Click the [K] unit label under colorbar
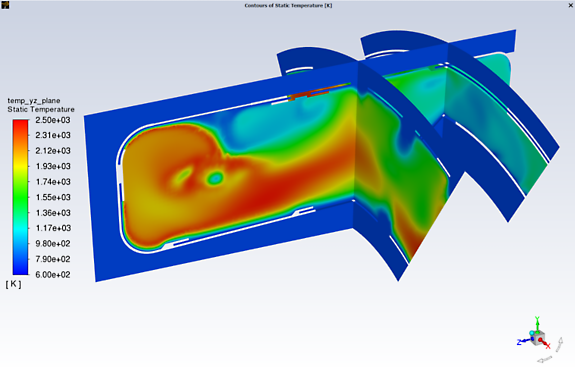Screen dimensions: 575x367 click(x=14, y=284)
